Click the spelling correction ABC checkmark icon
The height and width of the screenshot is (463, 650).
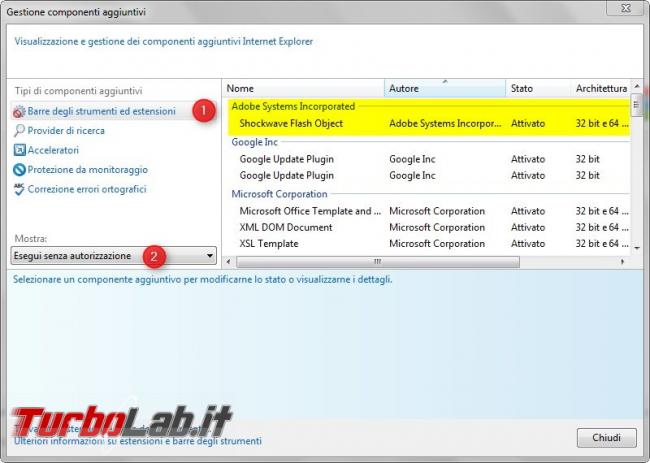click(19, 189)
